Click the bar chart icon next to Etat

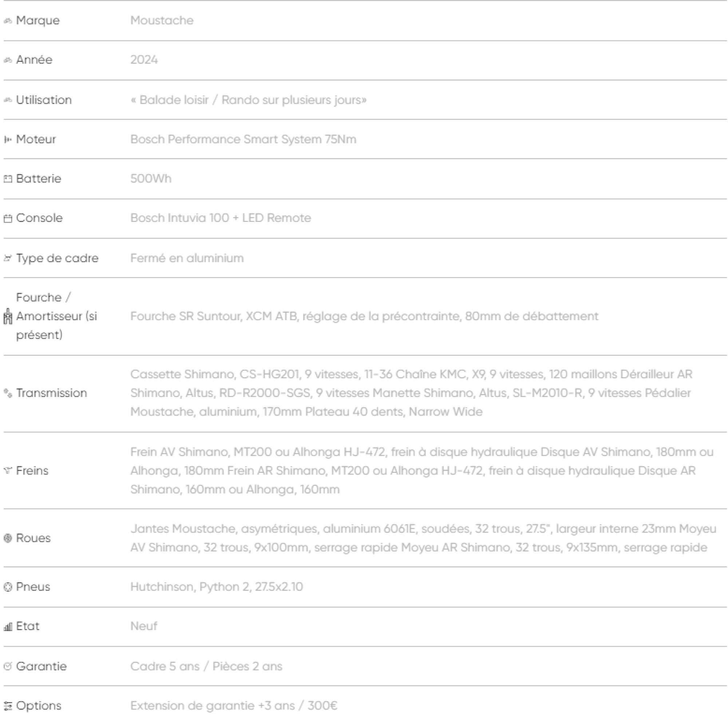pos(8,626)
